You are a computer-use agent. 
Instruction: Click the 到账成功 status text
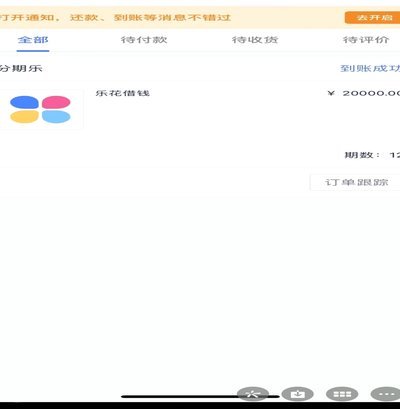[x=370, y=68]
